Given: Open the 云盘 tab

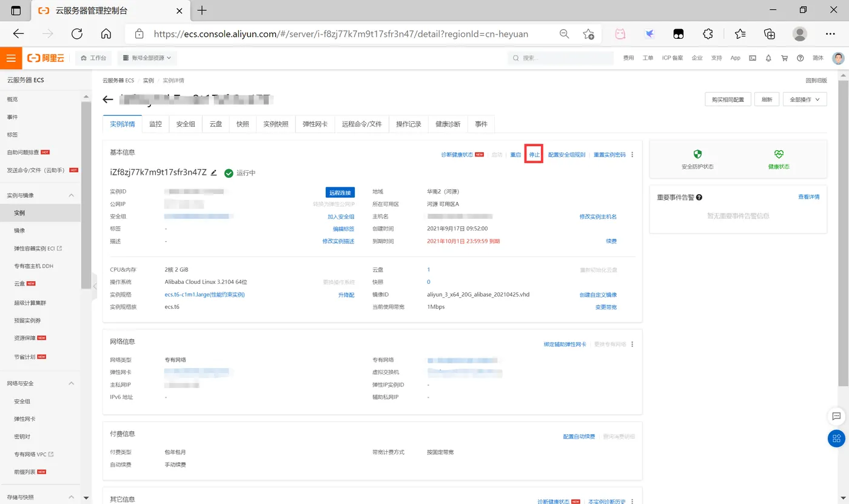Looking at the screenshot, I should 216,124.
